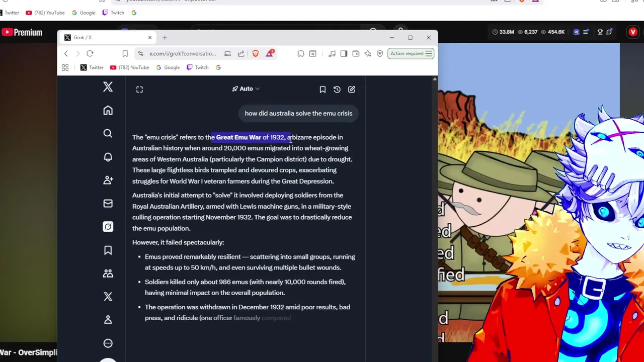This screenshot has width=644, height=362.
Task: Open Leo AI sparkle icon in toolbar
Action: point(368,54)
